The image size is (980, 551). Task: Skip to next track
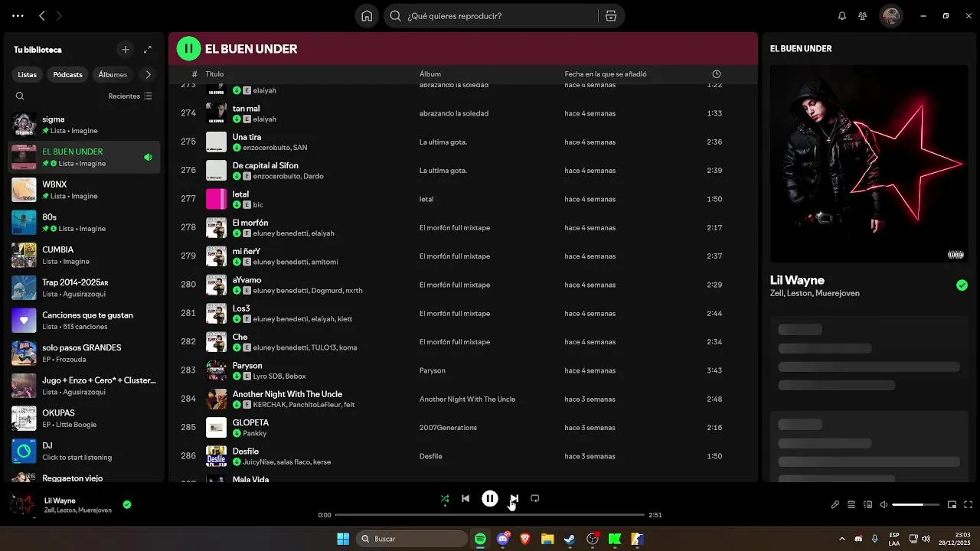point(514,499)
